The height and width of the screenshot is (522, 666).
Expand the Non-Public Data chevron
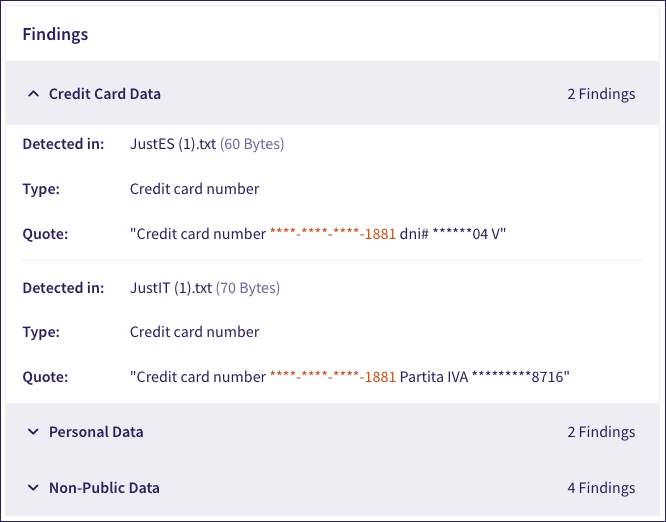[33, 488]
